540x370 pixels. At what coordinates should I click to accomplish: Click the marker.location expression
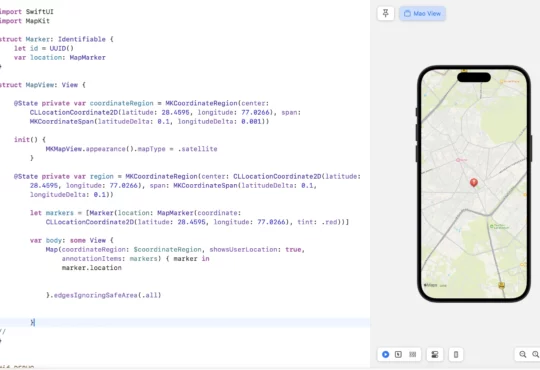pos(92,268)
